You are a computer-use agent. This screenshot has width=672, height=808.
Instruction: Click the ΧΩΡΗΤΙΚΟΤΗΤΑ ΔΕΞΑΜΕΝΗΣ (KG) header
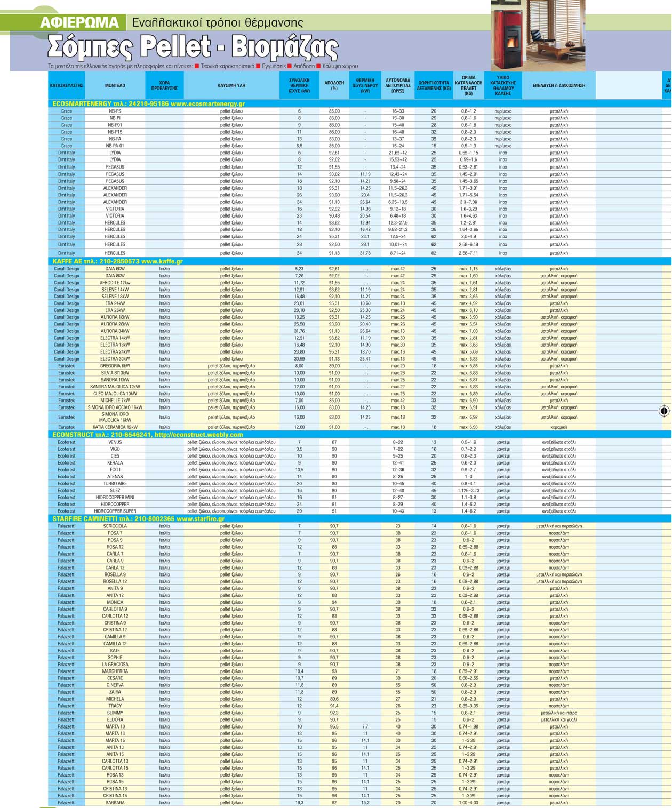434,85
